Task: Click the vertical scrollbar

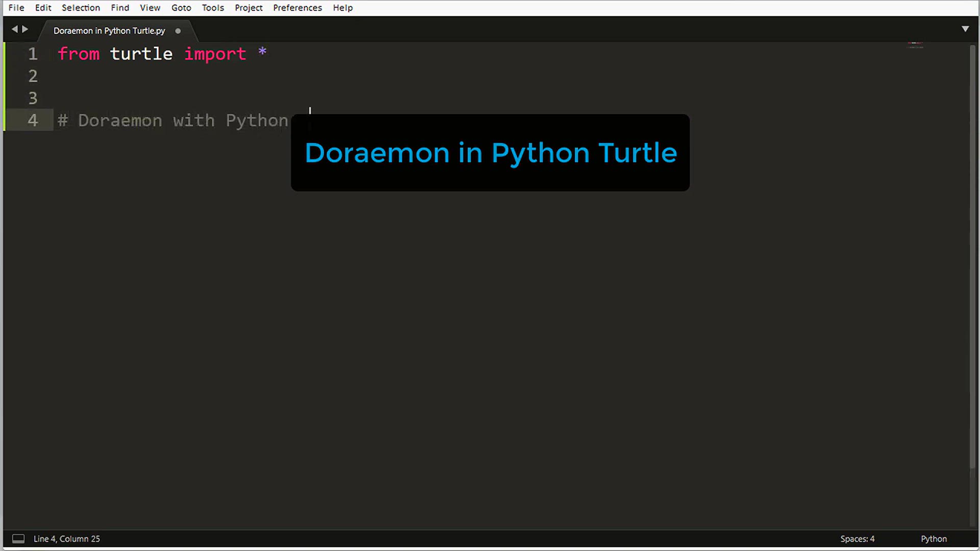Action: click(x=973, y=257)
